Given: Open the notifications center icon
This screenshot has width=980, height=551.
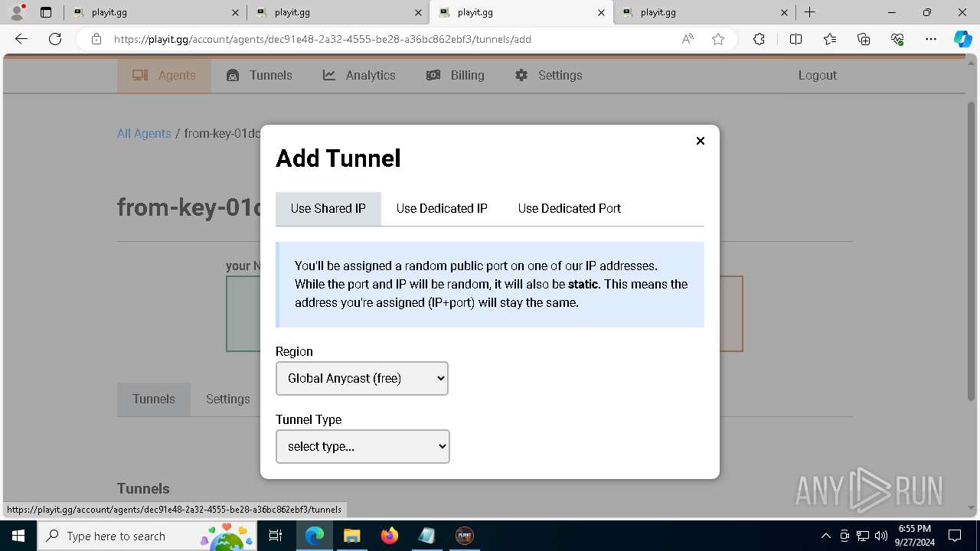Looking at the screenshot, I should pyautogui.click(x=955, y=536).
